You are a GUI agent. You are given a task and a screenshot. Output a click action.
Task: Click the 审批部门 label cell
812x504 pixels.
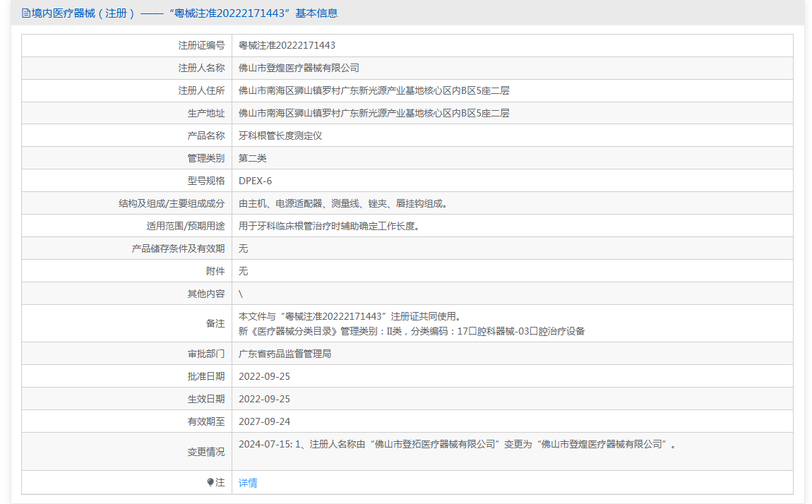(126, 354)
